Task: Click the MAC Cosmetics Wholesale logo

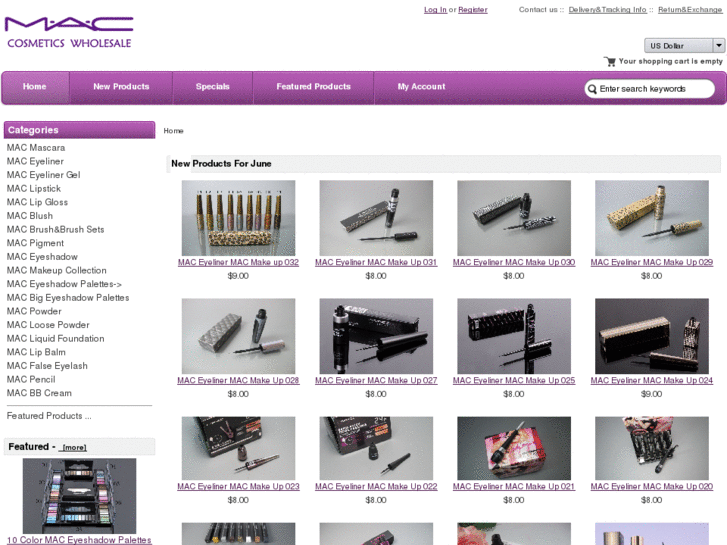Action: tap(69, 32)
